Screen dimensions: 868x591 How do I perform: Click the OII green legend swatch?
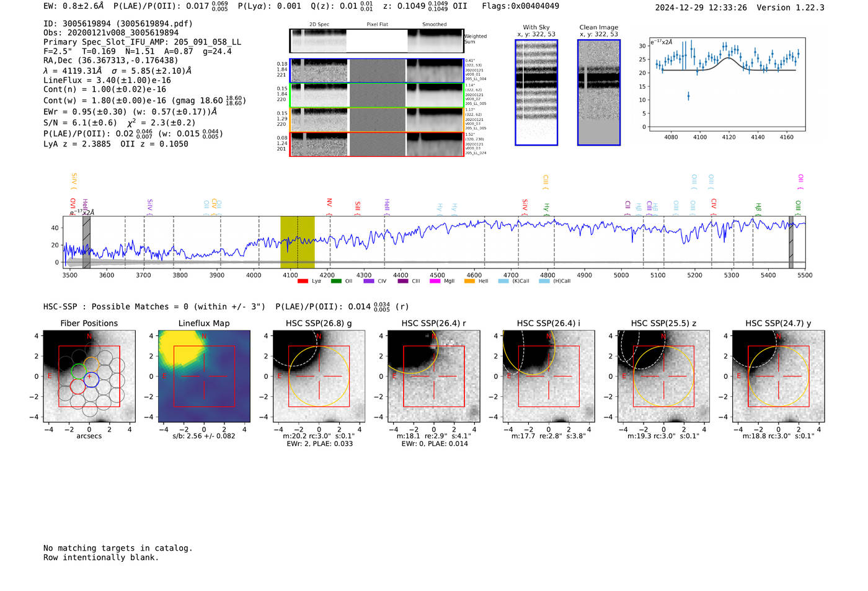(x=336, y=281)
